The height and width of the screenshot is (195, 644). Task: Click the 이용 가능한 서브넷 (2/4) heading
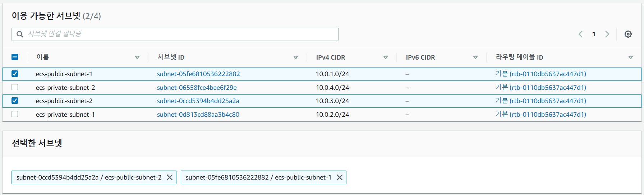[56, 16]
